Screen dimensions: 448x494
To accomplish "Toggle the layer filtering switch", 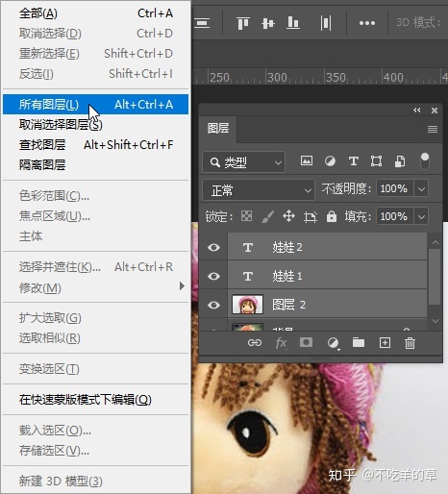I will pyautogui.click(x=425, y=161).
